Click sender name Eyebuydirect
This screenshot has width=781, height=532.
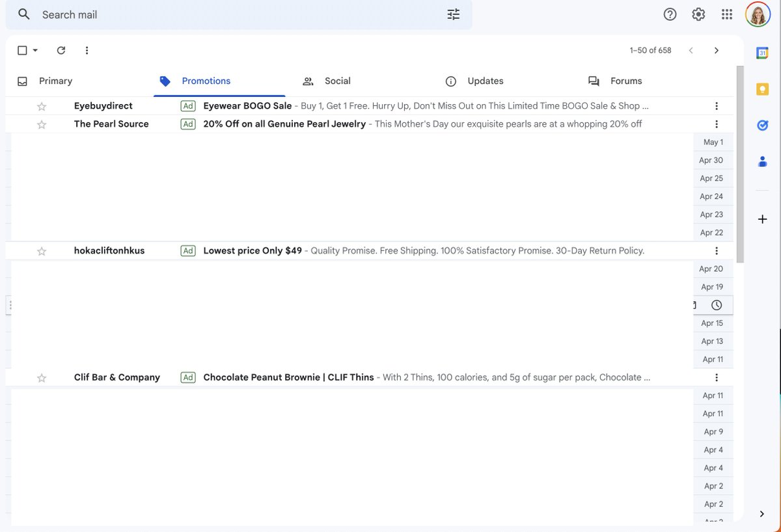click(103, 106)
